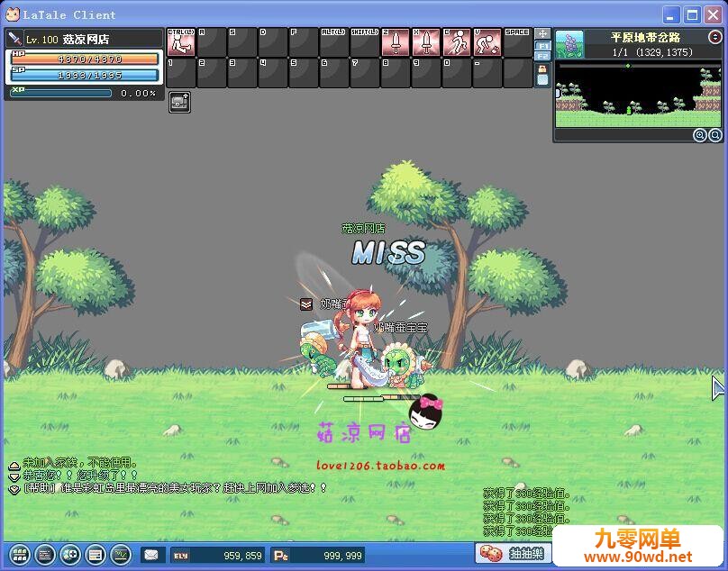Click the chat message 未加入家族，不能使用。

point(80,463)
